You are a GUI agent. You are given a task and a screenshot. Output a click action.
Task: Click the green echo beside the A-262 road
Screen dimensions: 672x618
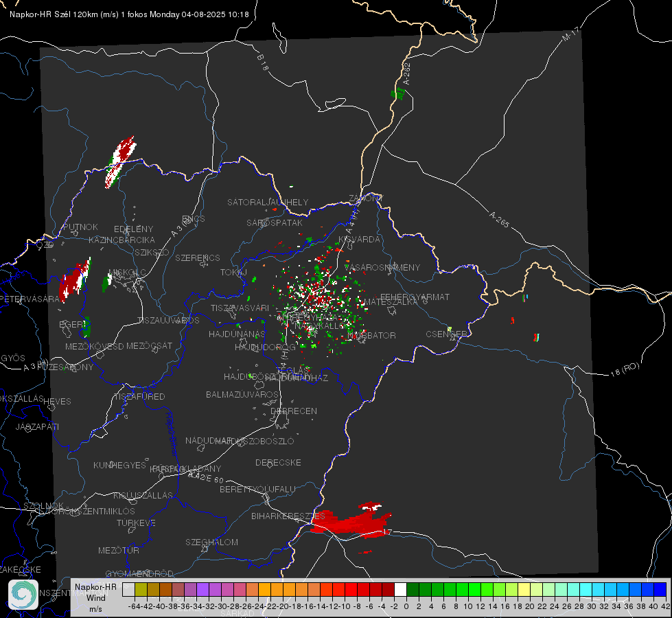point(398,93)
